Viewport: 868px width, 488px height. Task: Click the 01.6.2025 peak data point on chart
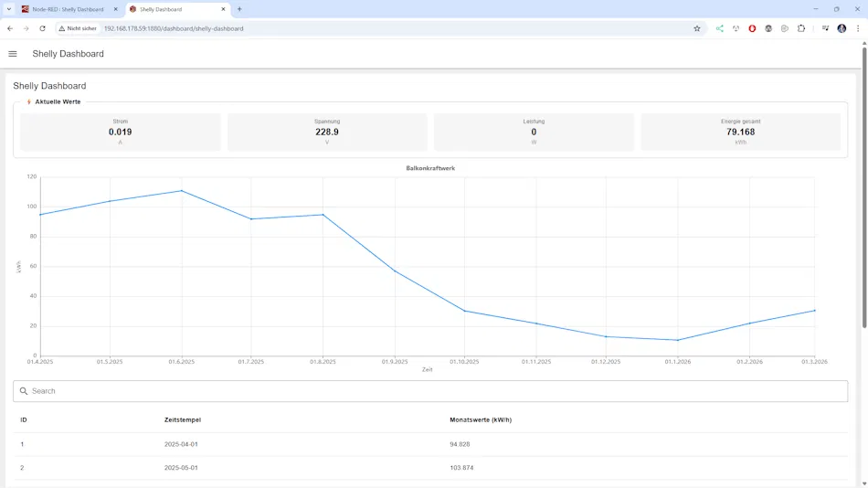pos(181,191)
